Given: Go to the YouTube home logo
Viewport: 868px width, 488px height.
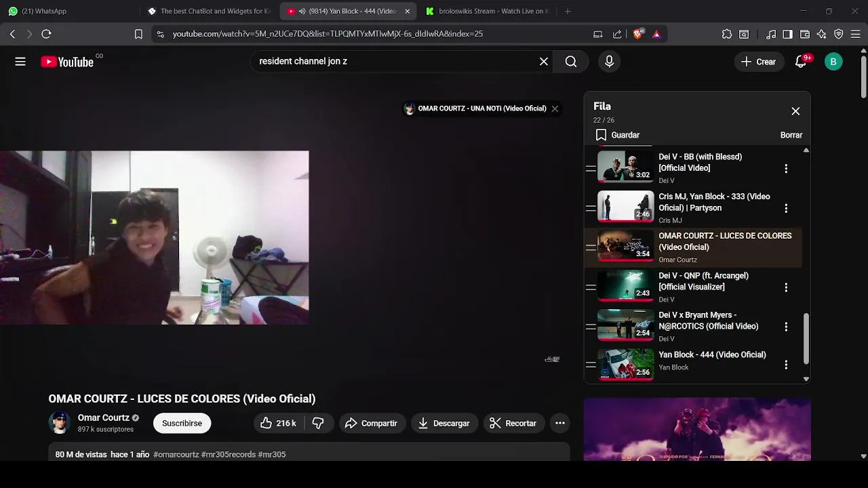Looking at the screenshot, I should 66,62.
